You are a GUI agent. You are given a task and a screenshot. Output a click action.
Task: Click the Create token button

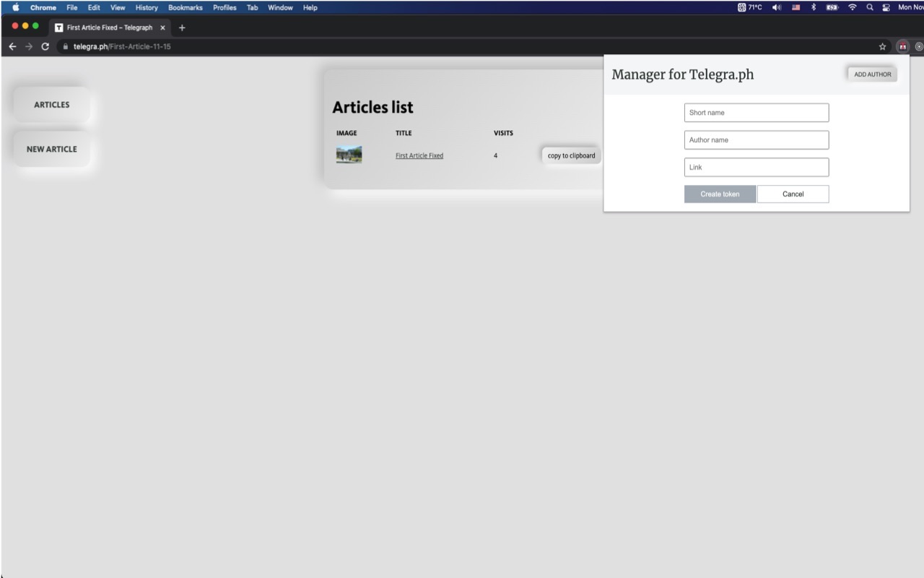tap(720, 194)
